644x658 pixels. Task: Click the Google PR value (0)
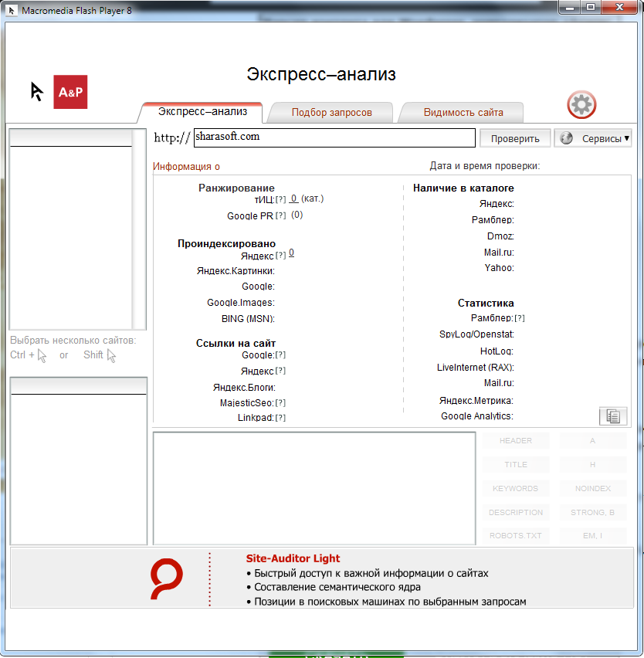click(297, 215)
